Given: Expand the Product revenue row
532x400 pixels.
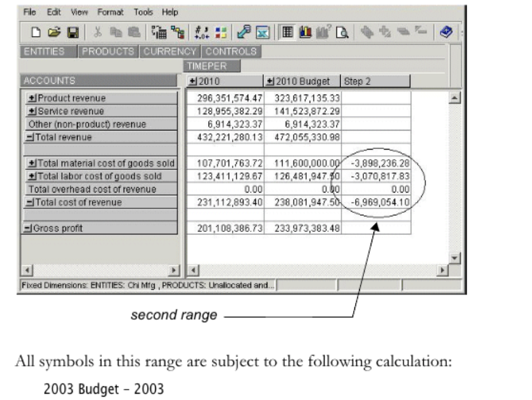Looking at the screenshot, I should 32,98.
